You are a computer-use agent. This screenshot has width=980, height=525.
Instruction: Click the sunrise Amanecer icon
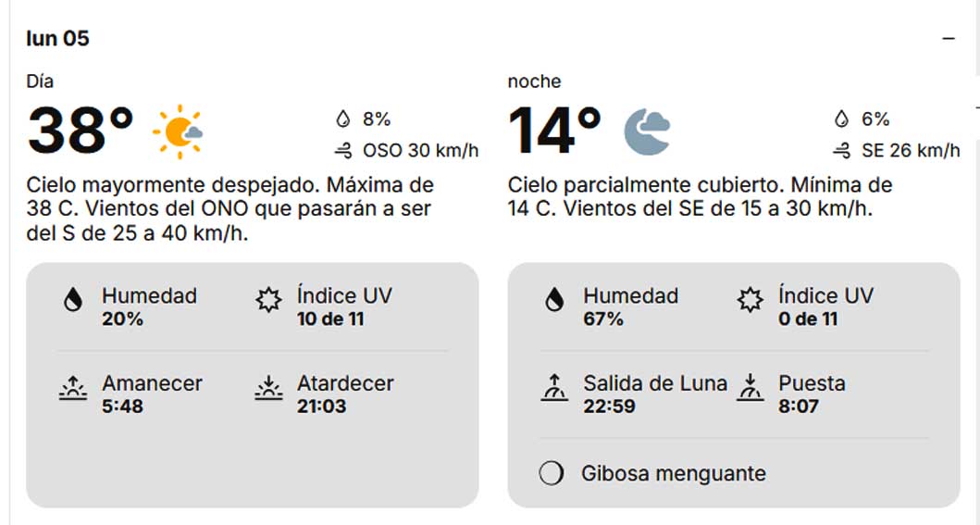73,390
